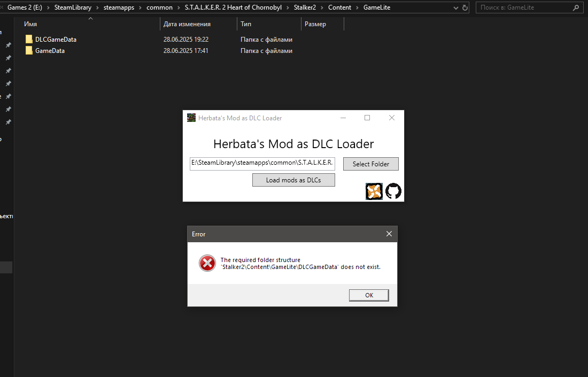Select the GameData folder icon
This screenshot has width=588, height=377.
click(x=29, y=51)
